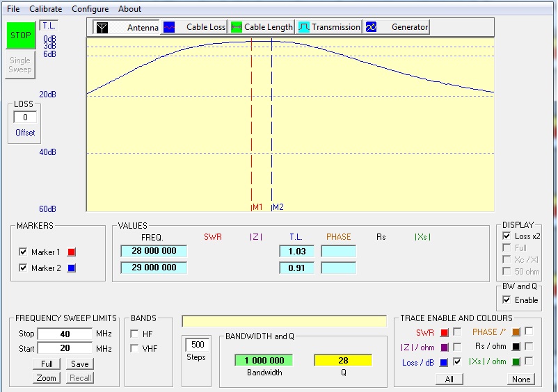Screen dimensions: 558x392
Task: Click the Stop frequency input field
Action: (x=64, y=334)
